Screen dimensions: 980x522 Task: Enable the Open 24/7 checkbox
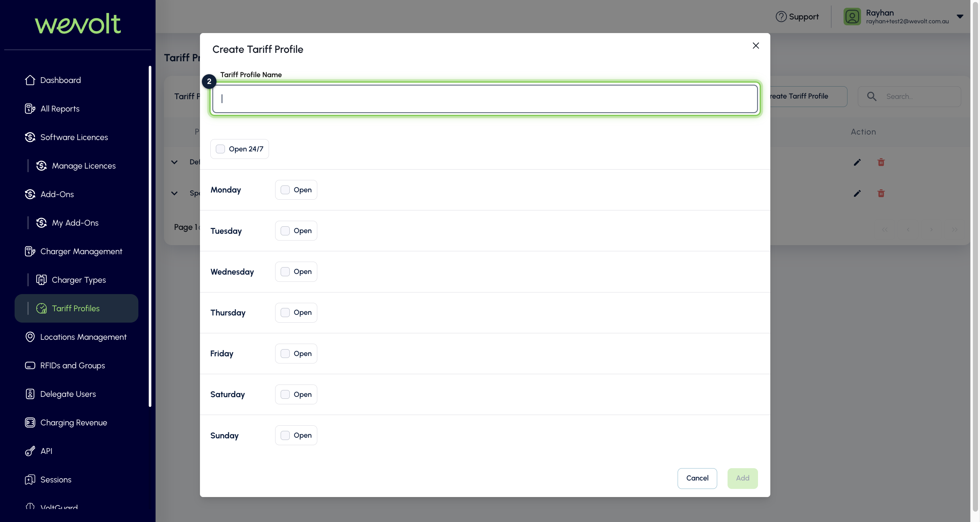tap(220, 149)
